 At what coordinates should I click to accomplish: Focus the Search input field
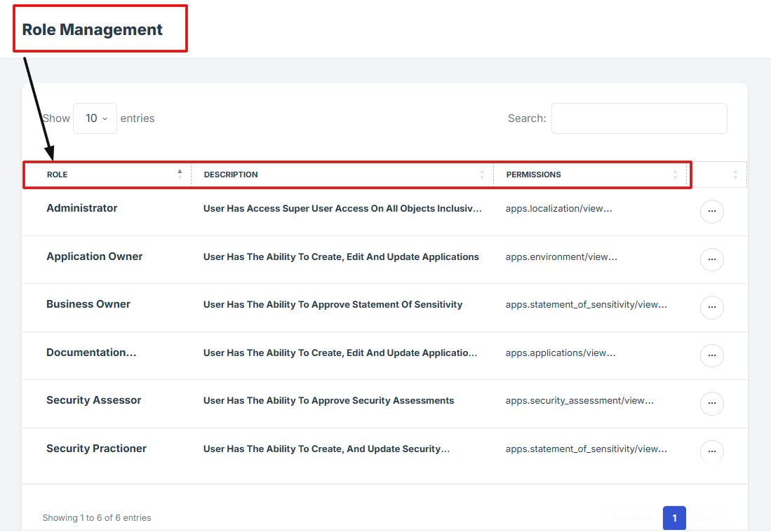(638, 118)
